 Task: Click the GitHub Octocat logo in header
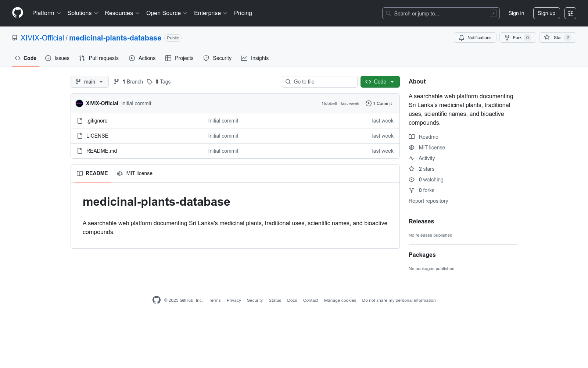18,13
